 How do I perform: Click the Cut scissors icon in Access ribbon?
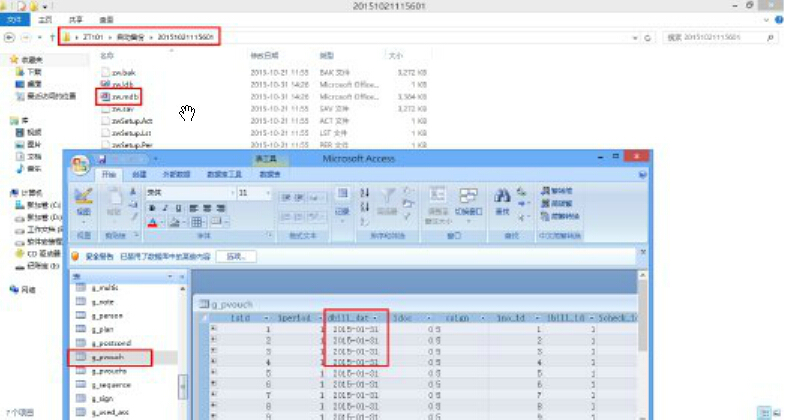(133, 192)
